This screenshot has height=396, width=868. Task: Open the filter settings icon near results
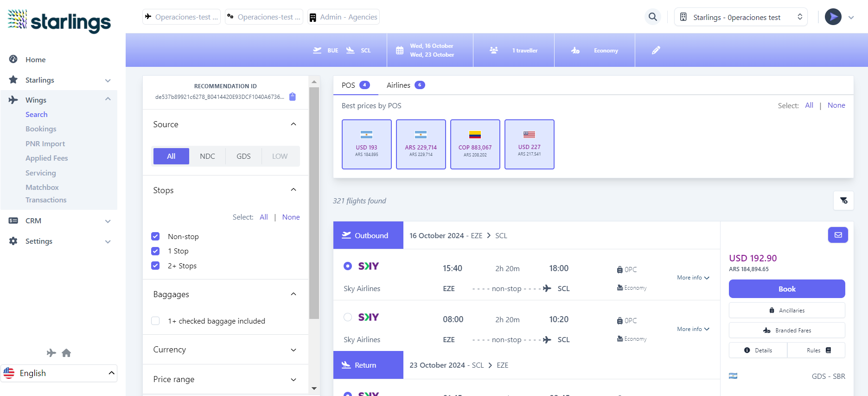pos(843,201)
